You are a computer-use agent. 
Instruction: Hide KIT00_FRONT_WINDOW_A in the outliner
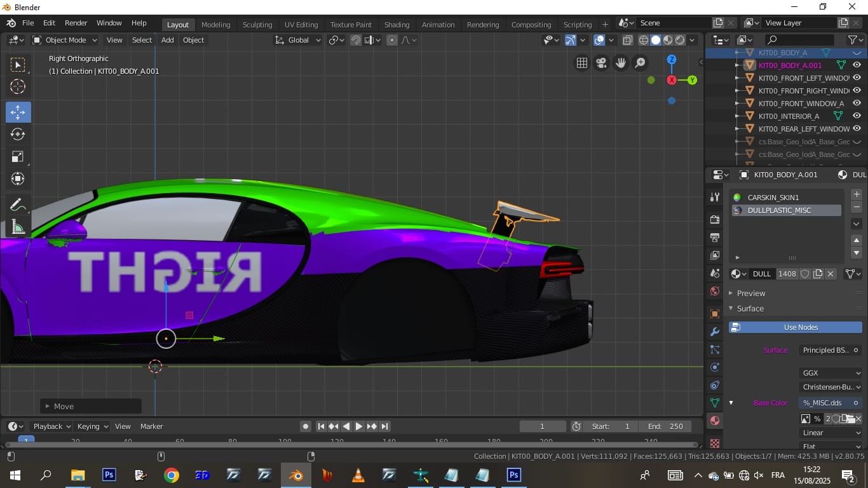pyautogui.click(x=857, y=103)
